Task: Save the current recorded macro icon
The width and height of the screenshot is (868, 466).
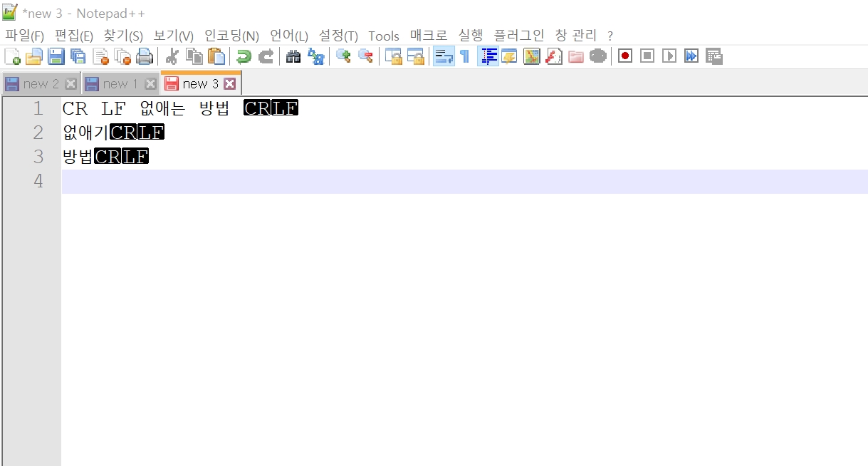Action: (x=714, y=56)
